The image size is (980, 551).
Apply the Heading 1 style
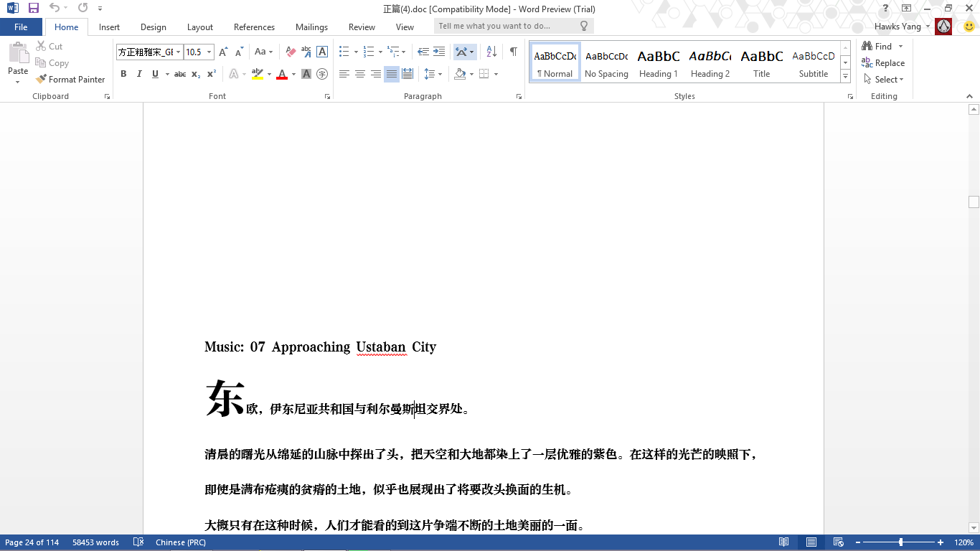[659, 63]
